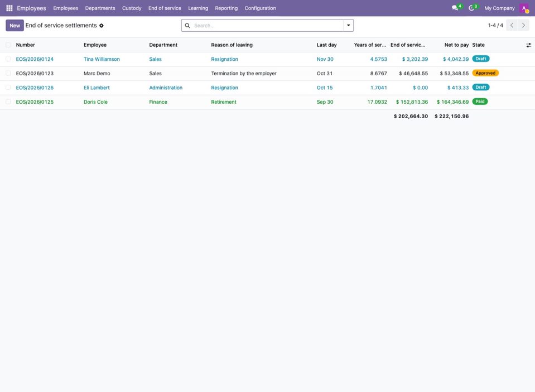The image size is (535, 392).
Task: Click the search magnifier icon
Action: (x=187, y=26)
